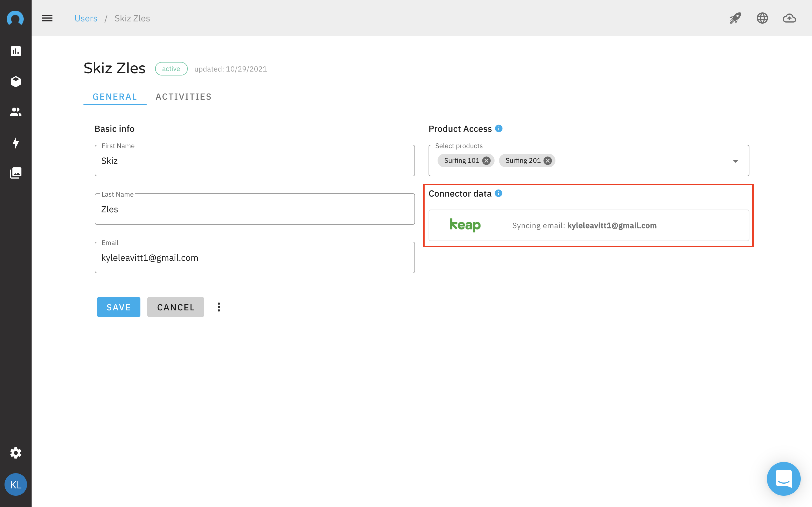
Task: Open the three-dot more options menu
Action: [219, 307]
